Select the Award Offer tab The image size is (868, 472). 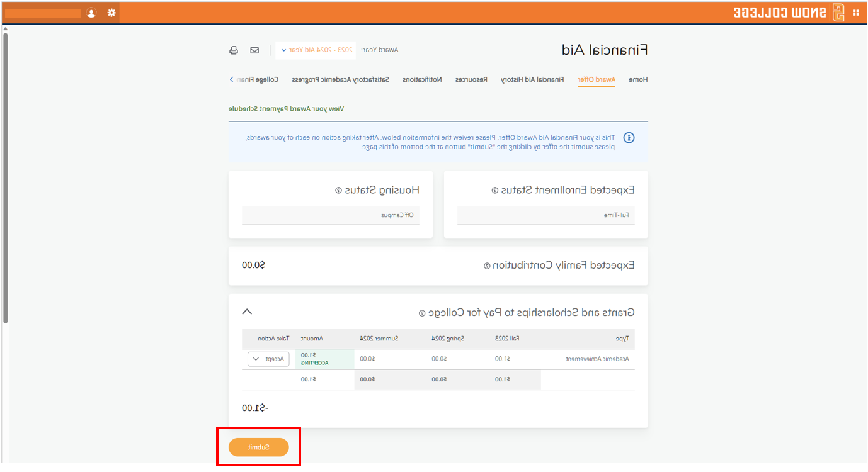click(597, 80)
